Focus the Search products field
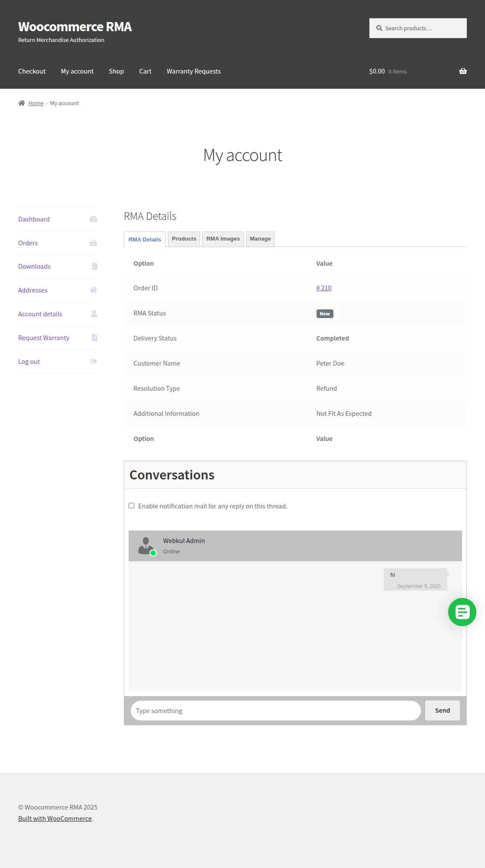 pos(418,28)
